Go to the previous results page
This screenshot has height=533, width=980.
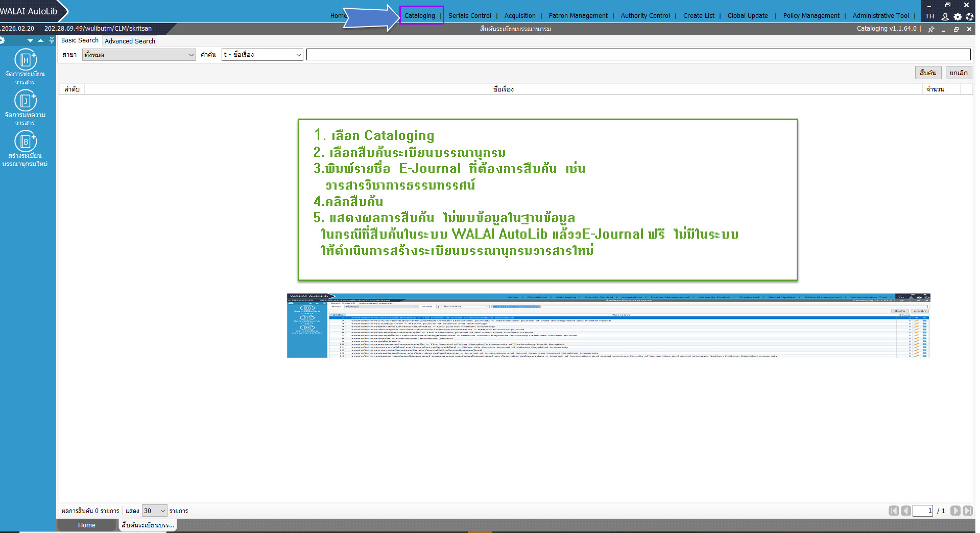point(906,511)
